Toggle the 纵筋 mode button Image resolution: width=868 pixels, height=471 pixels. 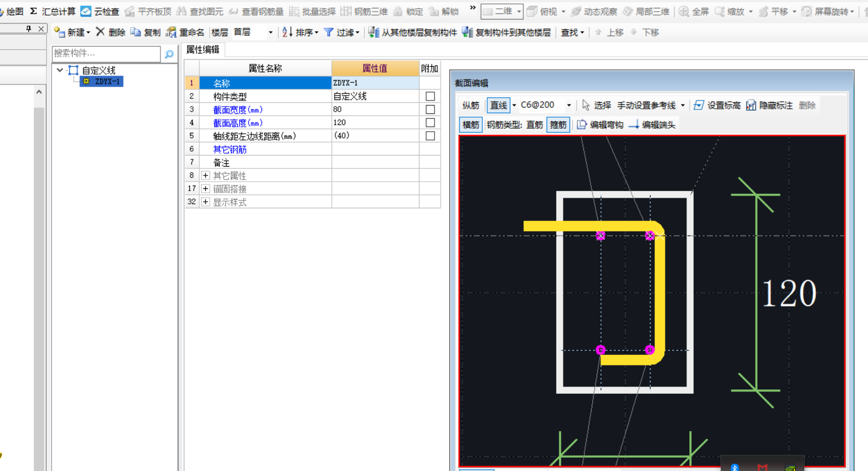point(471,105)
